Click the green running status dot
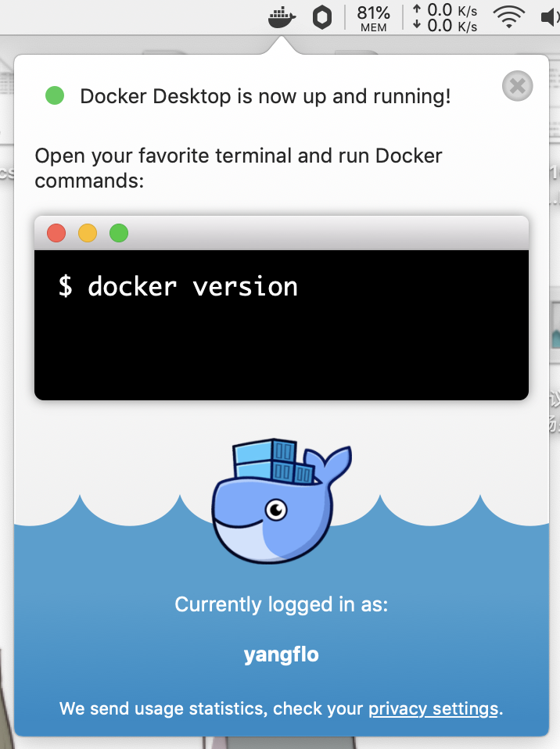Screen dimensions: 560x749 coord(55,95)
